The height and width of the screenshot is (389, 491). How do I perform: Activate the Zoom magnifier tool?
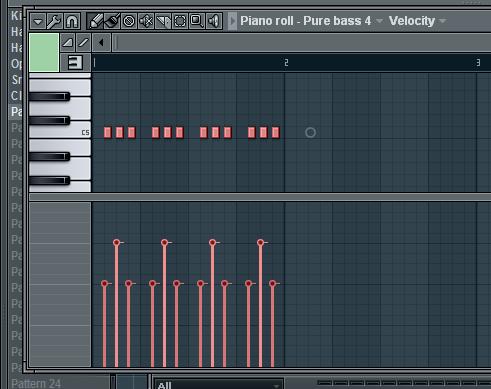click(x=197, y=22)
